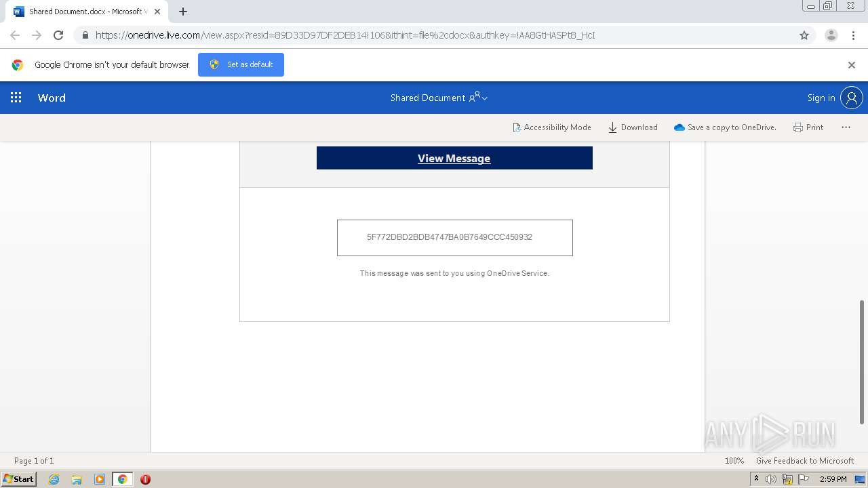Click the system tray clock 2:59 PM

tap(833, 479)
